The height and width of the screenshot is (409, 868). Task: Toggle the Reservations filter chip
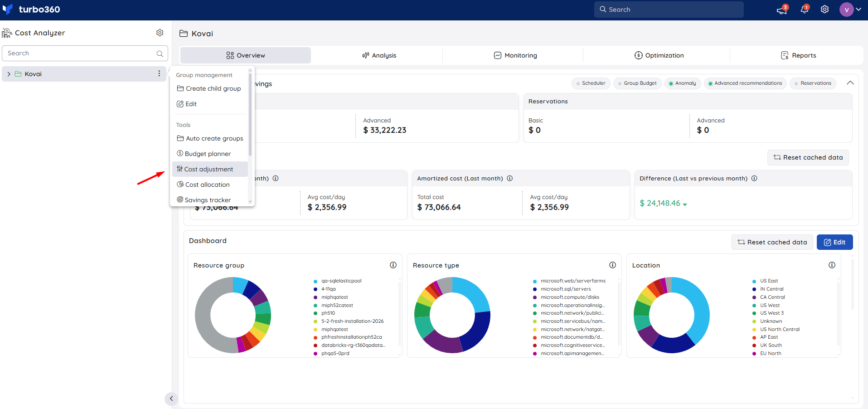click(813, 83)
